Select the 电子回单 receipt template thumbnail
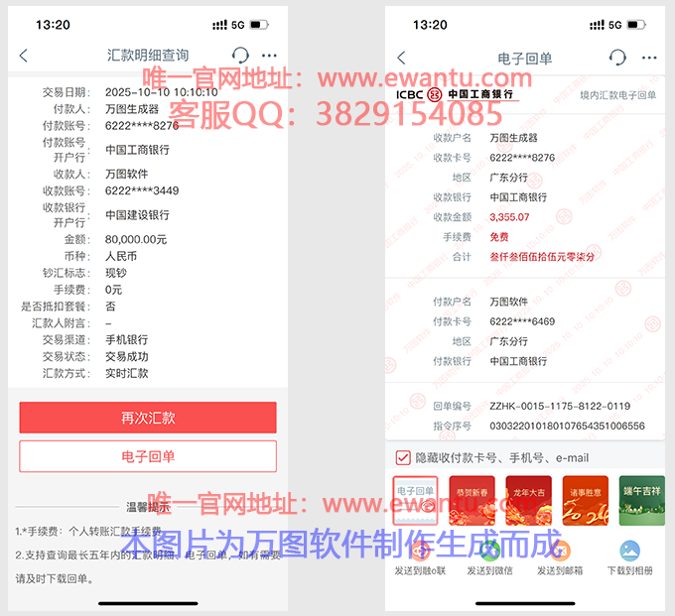This screenshot has height=616, width=675. 415,501
